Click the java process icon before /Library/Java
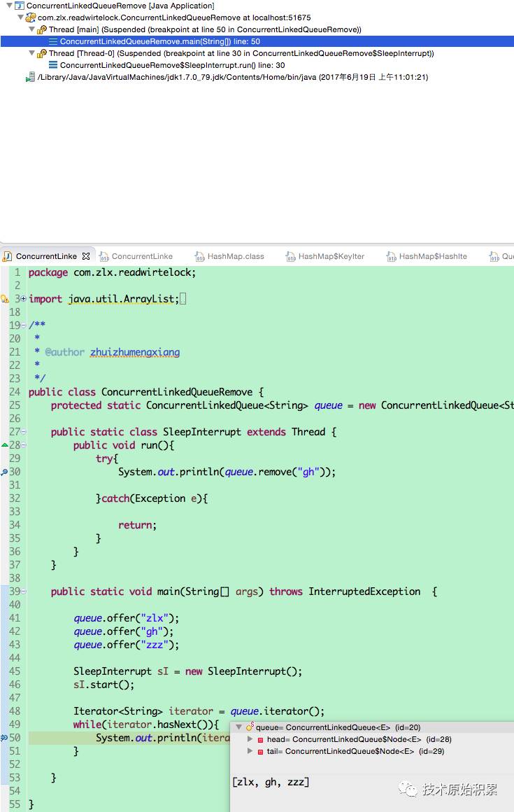Screen dimensions: 514x812 tap(31, 77)
